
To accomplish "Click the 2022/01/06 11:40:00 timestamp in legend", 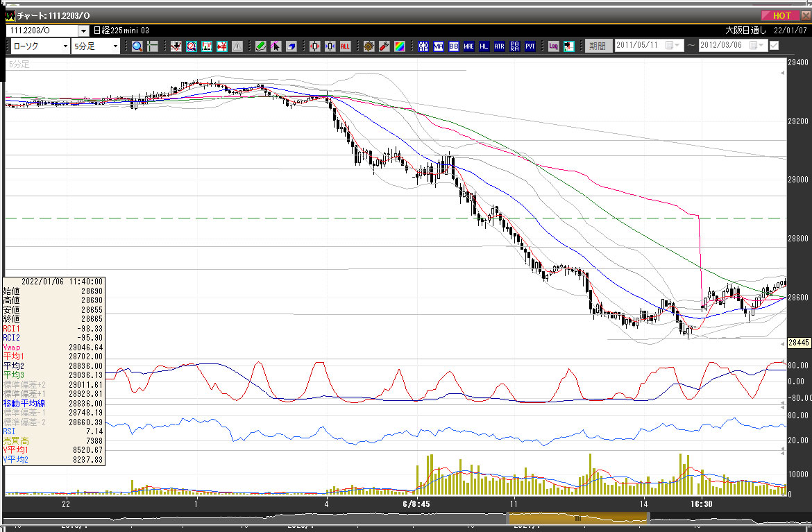I will click(62, 282).
